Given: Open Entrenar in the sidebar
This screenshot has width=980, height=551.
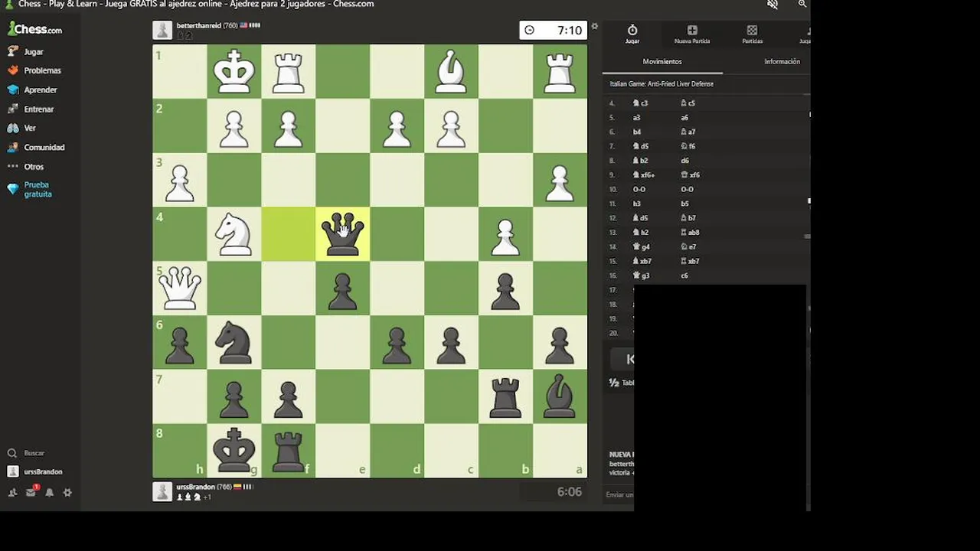Looking at the screenshot, I should coord(31,109).
